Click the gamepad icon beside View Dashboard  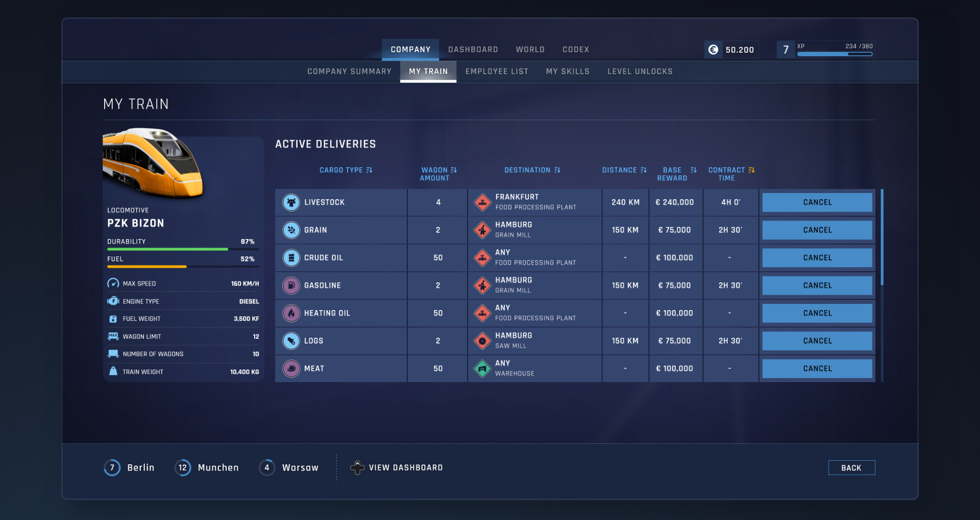[357, 467]
